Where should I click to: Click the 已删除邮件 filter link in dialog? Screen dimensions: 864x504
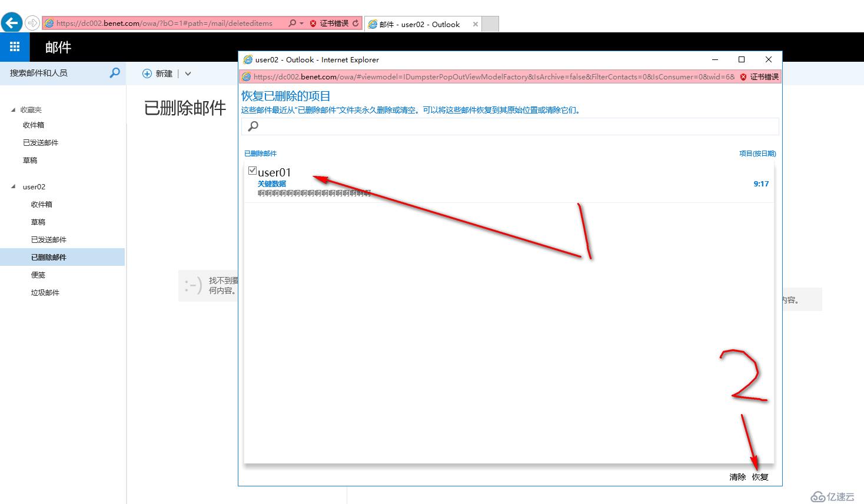point(260,153)
